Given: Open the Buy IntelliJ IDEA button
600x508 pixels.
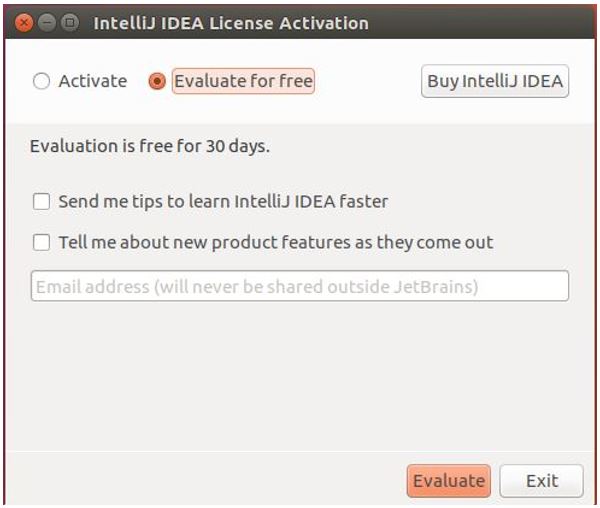Looking at the screenshot, I should 495,81.
